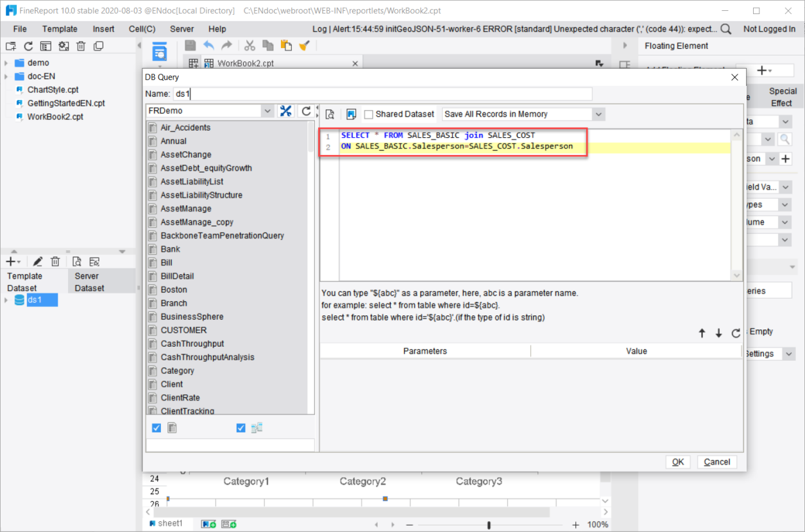Open the Add Floating Element plus dropdown
This screenshot has width=805, height=532.
[x=764, y=70]
